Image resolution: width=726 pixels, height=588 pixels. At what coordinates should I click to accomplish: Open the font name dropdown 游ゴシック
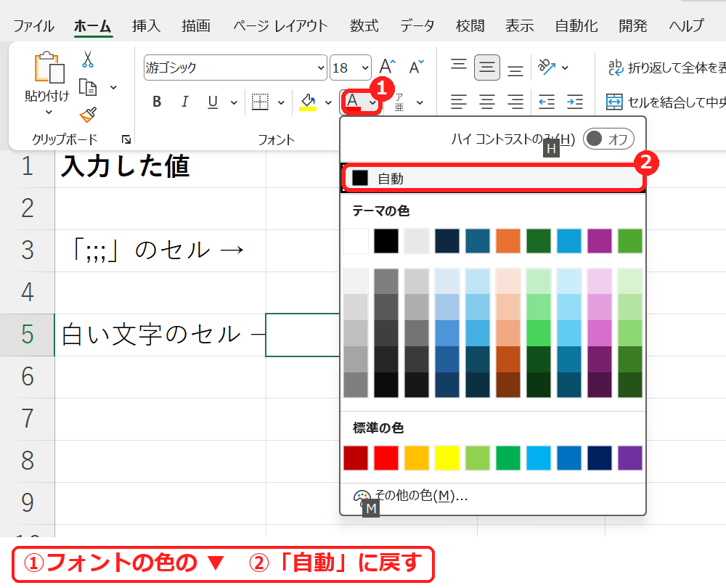[321, 68]
